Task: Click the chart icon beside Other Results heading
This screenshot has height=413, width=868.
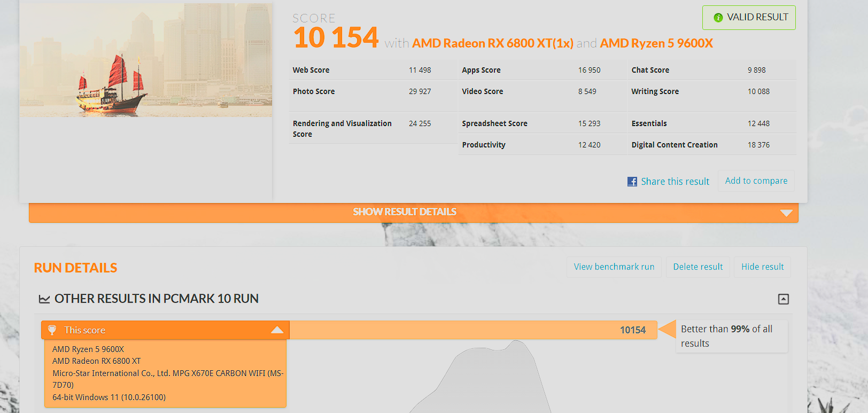Action: point(44,299)
